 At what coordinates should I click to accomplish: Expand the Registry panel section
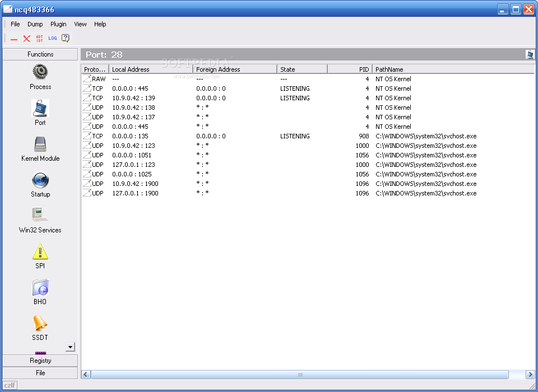point(40,361)
